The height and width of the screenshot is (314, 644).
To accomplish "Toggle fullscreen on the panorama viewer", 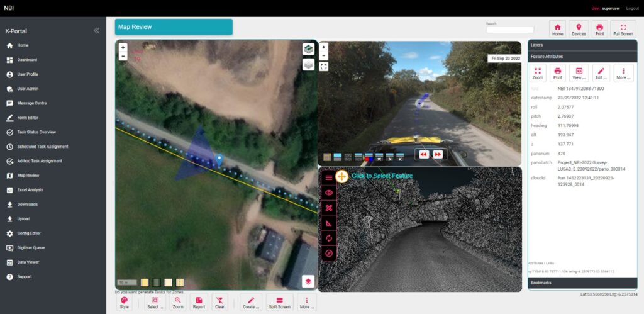I will click(x=324, y=66).
